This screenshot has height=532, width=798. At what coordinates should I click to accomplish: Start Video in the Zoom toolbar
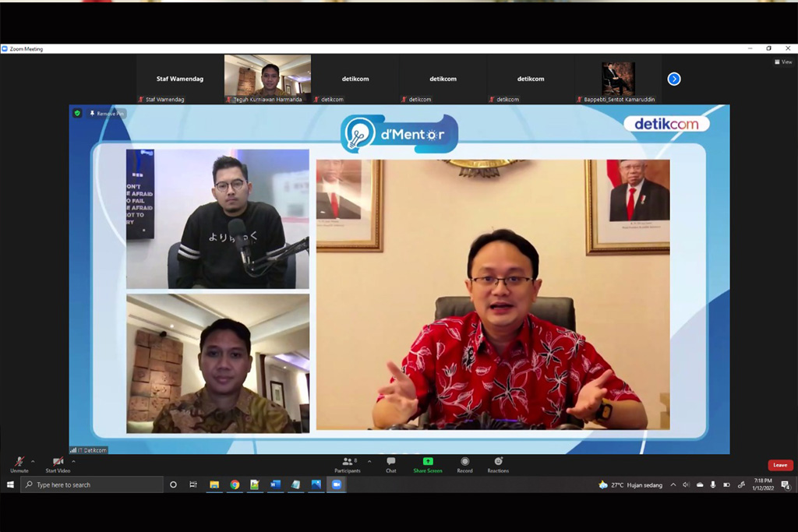58,464
